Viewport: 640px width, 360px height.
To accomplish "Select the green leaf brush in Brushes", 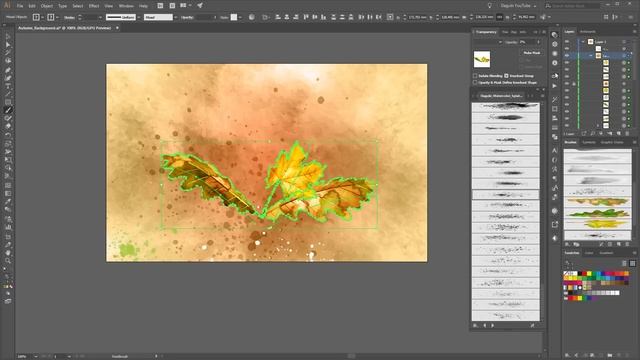I will pos(598,213).
